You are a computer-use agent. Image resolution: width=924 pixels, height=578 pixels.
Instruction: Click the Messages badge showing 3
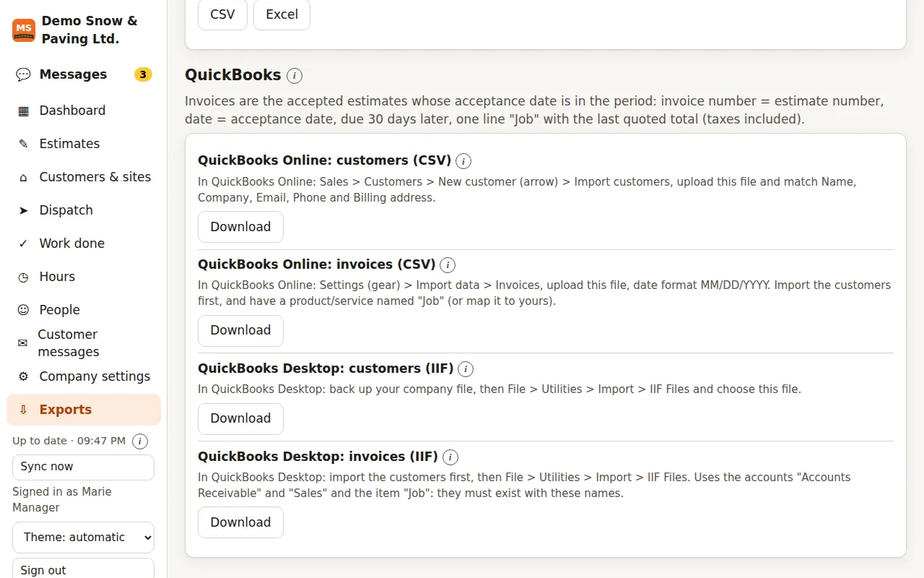pos(143,74)
